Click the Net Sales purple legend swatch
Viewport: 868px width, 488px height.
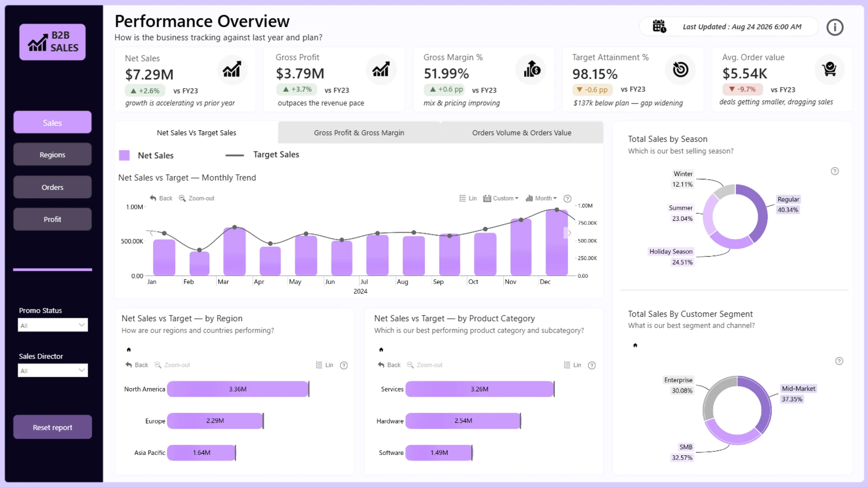(x=124, y=155)
